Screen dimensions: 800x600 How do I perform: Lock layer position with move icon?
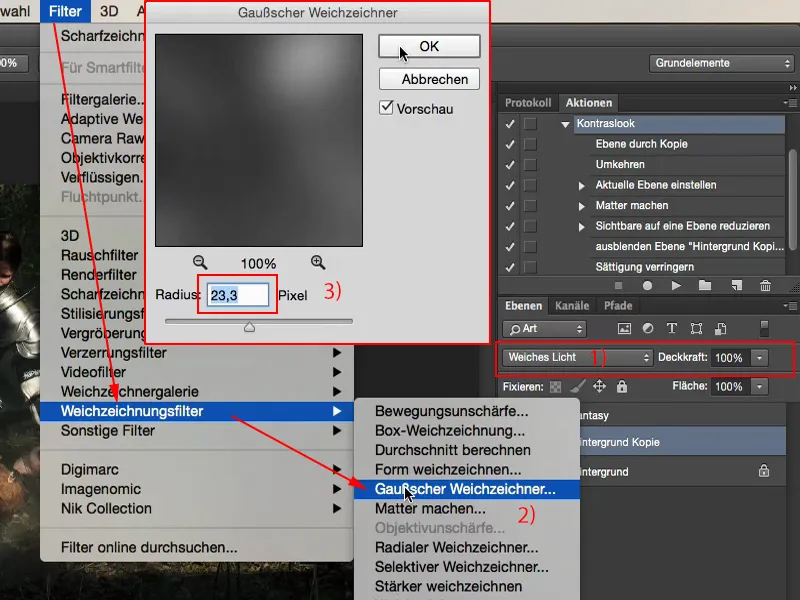599,386
